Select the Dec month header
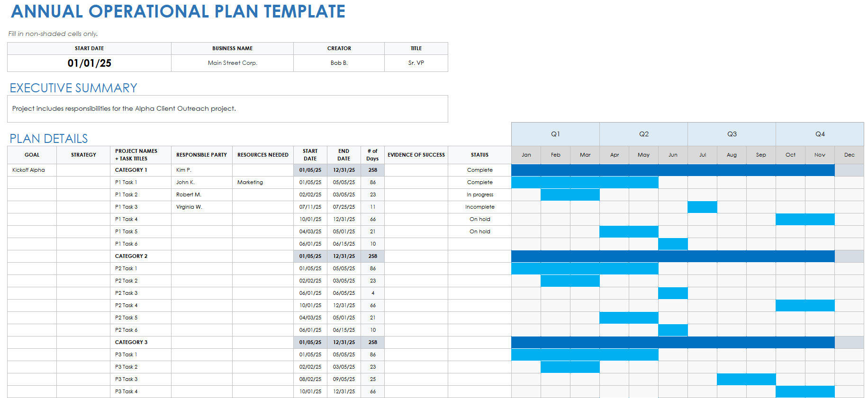 pos(849,155)
